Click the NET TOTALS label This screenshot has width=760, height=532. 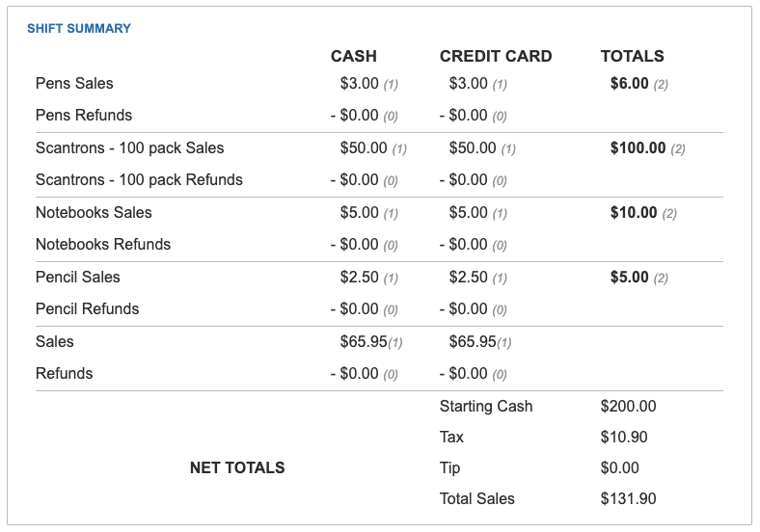237,468
